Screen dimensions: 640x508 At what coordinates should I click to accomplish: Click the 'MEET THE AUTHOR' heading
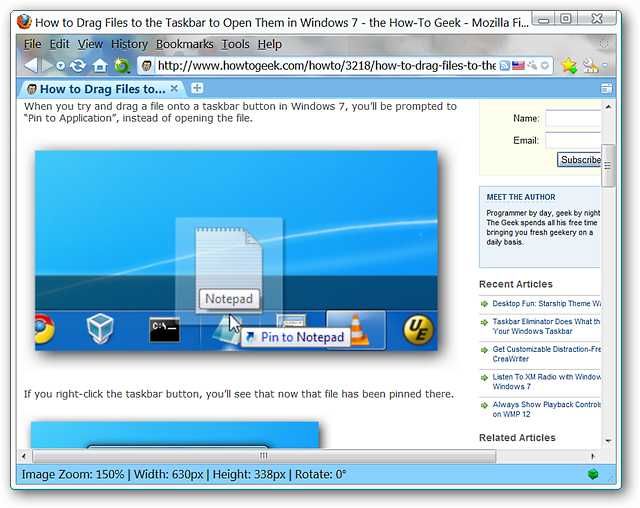pyautogui.click(x=520, y=197)
